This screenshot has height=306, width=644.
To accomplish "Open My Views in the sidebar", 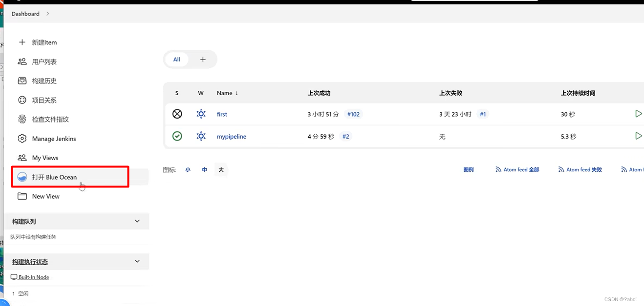I will click(45, 158).
